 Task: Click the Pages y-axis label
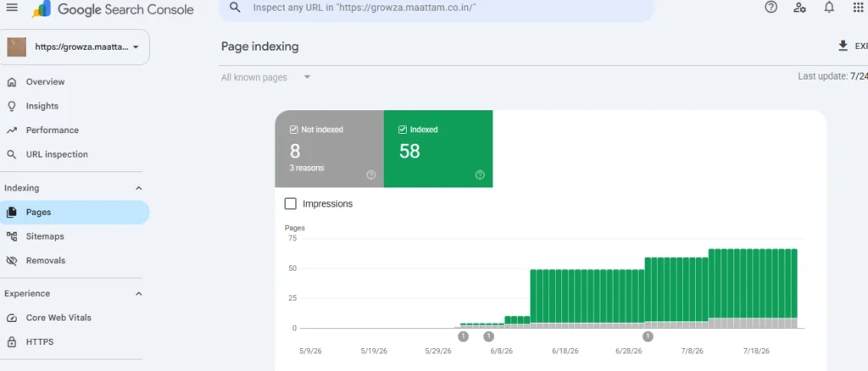click(294, 228)
